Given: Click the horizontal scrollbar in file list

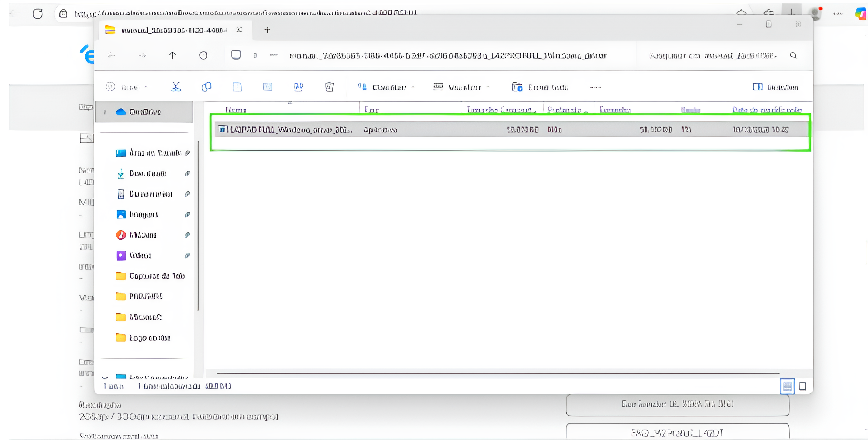Looking at the screenshot, I should [497, 373].
